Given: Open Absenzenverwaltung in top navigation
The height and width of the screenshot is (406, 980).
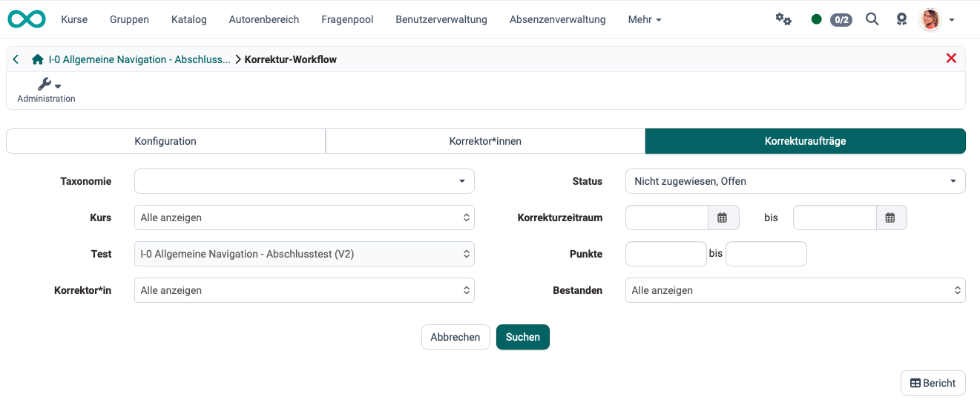Looking at the screenshot, I should click(557, 19).
